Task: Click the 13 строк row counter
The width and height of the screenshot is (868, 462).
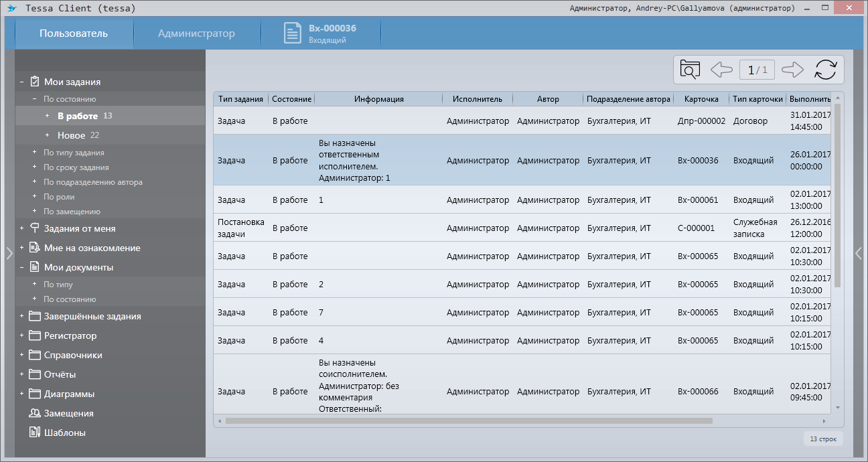Action: 822,439
